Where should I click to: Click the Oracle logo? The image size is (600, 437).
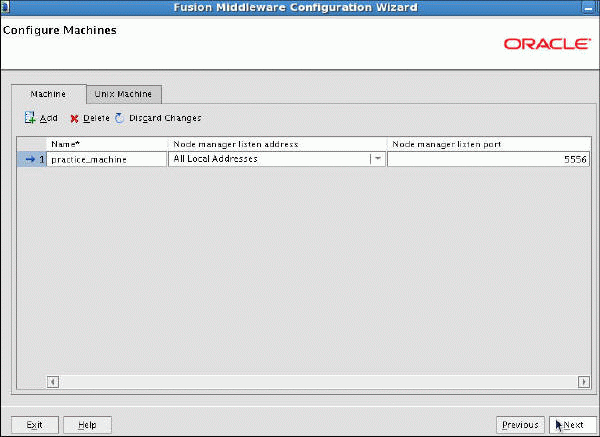click(x=547, y=44)
